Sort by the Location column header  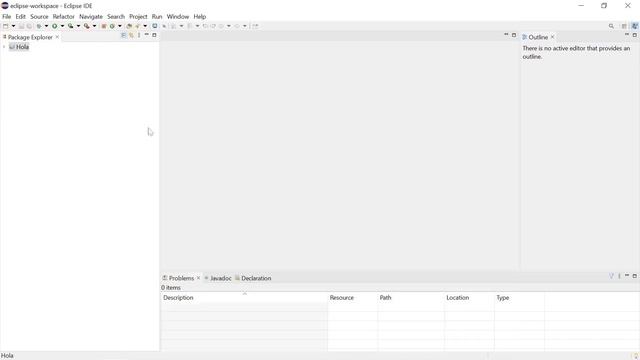click(469, 298)
